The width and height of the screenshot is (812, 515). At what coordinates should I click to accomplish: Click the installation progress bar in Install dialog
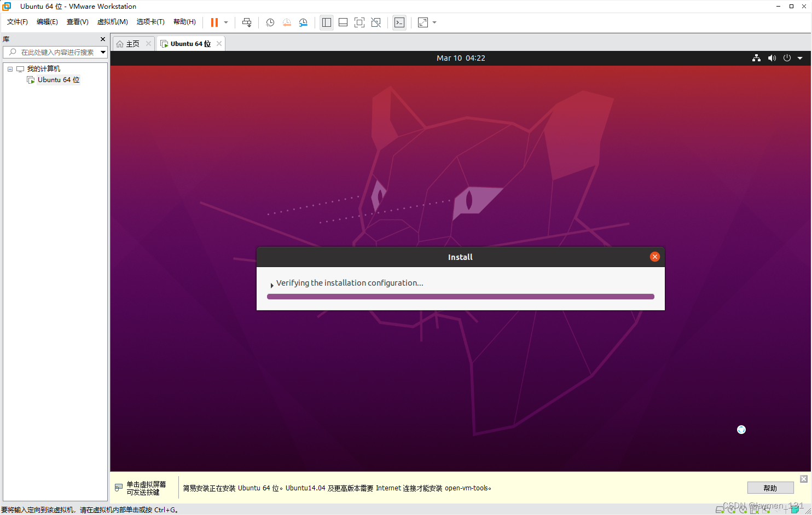click(460, 296)
